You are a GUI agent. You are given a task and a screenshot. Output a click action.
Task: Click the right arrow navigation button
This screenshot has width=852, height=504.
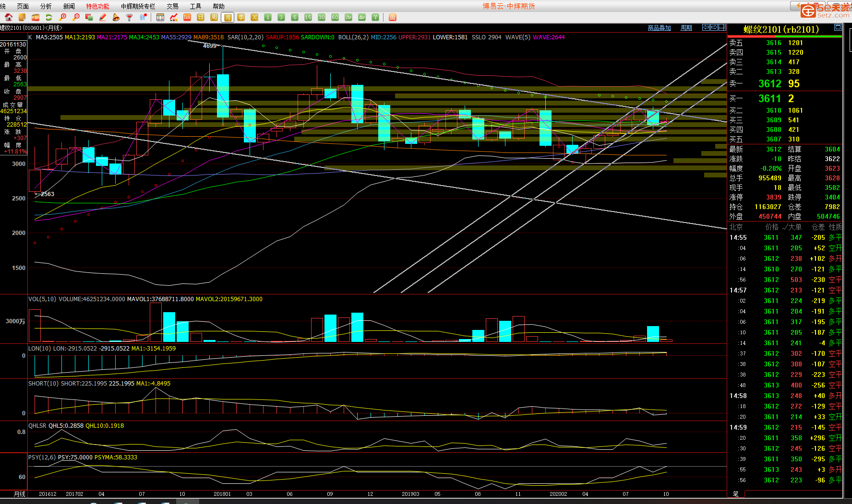(x=714, y=27)
